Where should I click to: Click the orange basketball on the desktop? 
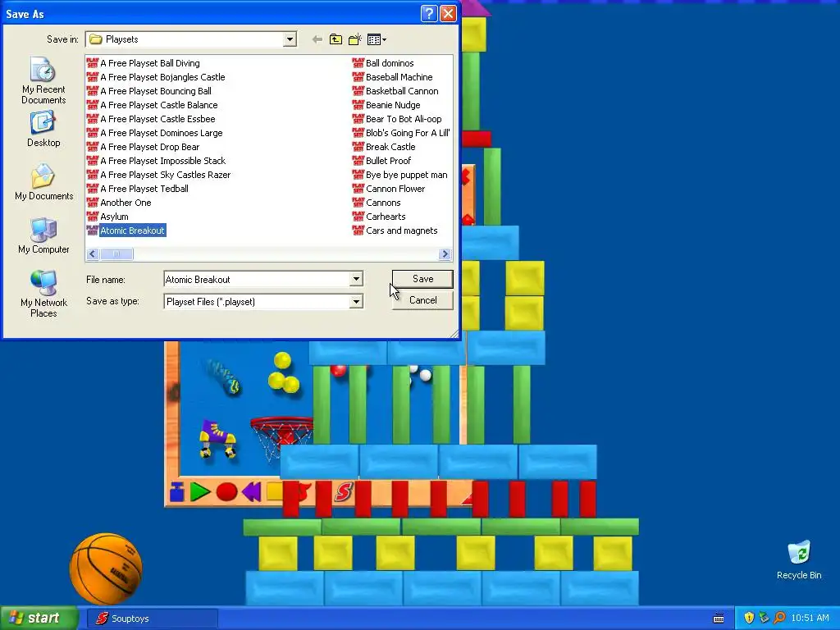tap(106, 568)
